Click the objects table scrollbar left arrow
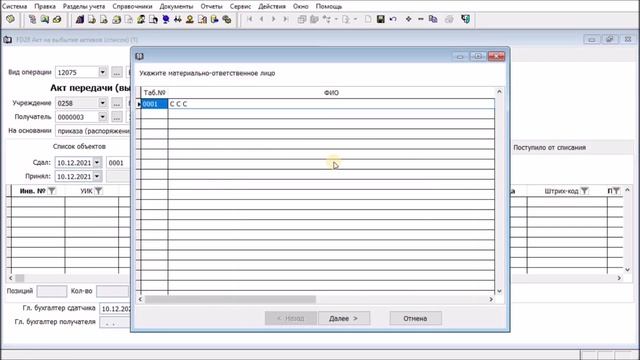The width and height of the screenshot is (640, 360). tap(10, 278)
